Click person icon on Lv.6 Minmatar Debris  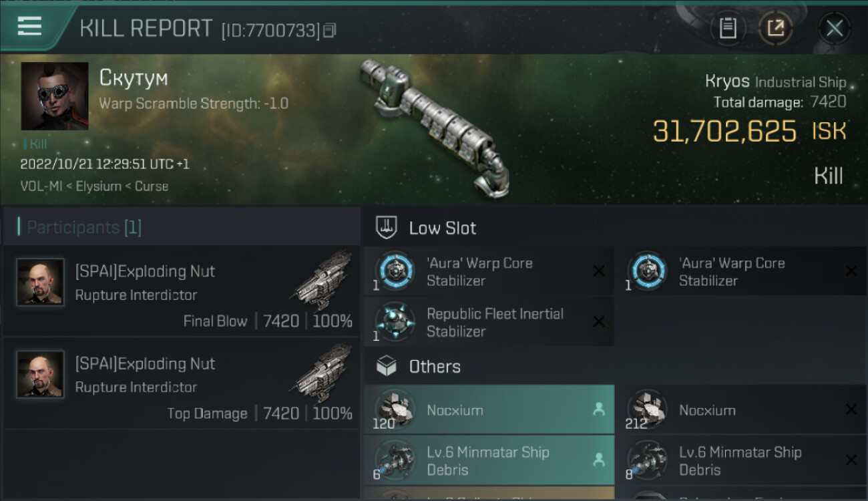pyautogui.click(x=599, y=460)
